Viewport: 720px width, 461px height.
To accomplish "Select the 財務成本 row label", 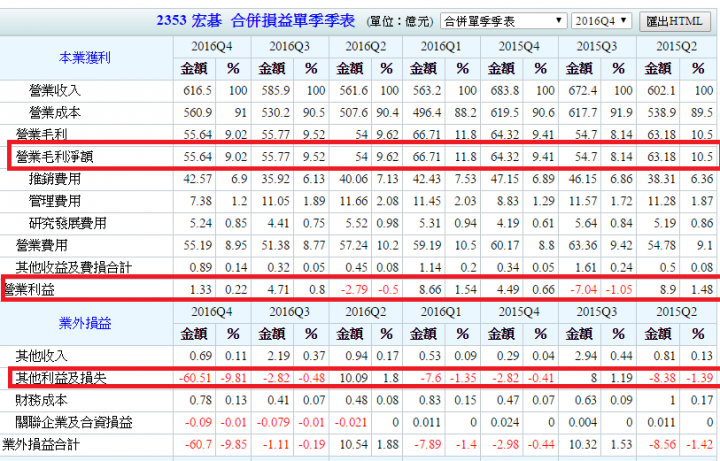I will 41,400.
